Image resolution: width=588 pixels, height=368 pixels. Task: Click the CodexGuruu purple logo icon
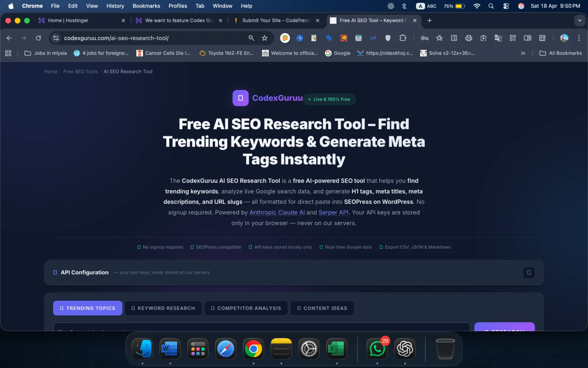point(240,98)
